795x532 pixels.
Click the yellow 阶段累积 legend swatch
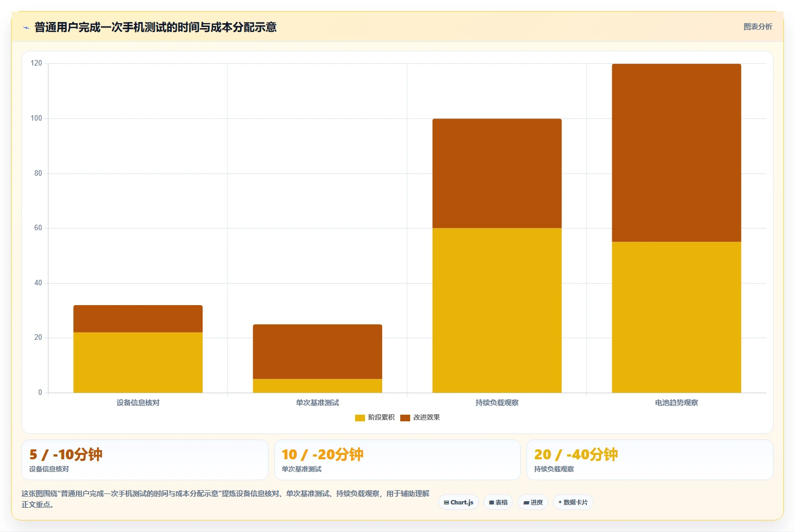(x=360, y=418)
